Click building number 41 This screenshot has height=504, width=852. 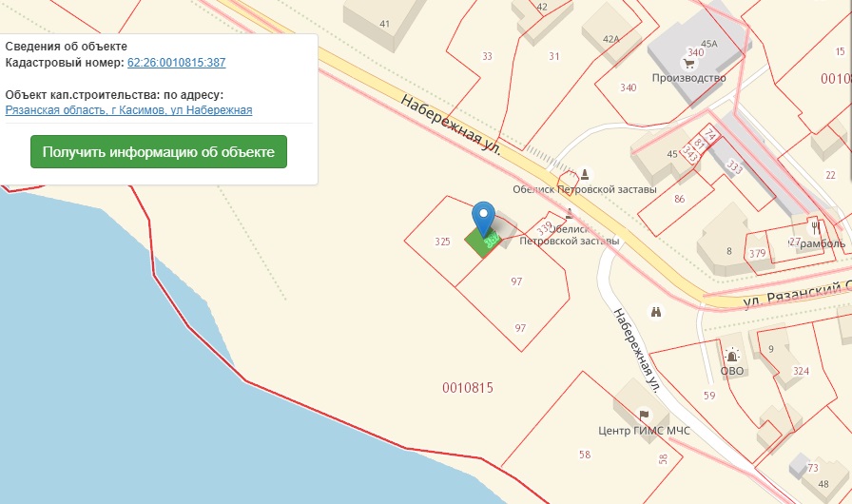tap(385, 24)
